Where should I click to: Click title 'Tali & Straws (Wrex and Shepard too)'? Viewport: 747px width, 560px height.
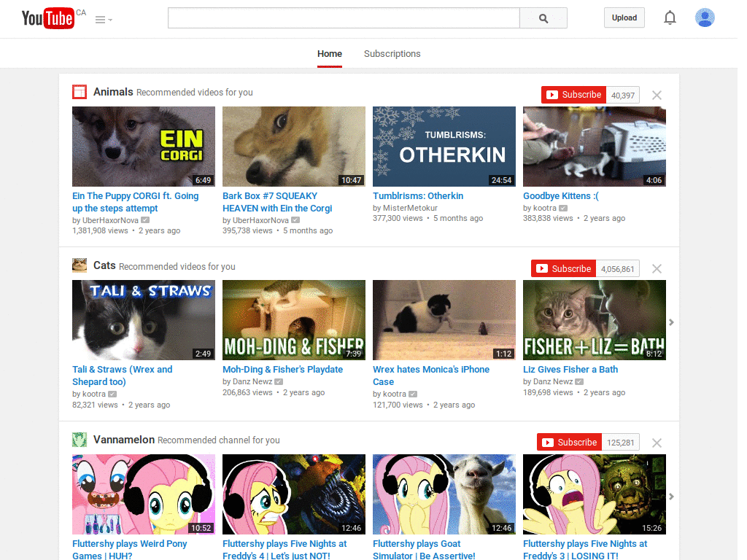tap(122, 376)
